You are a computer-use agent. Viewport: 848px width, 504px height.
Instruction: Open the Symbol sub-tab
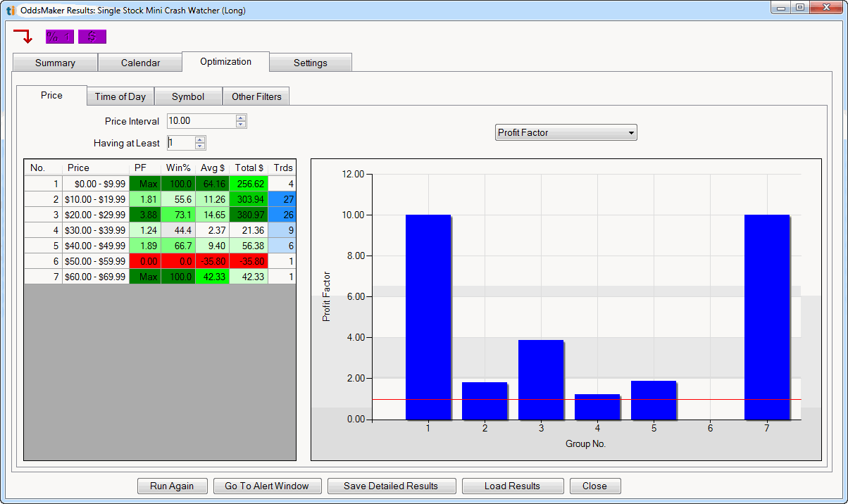point(187,96)
